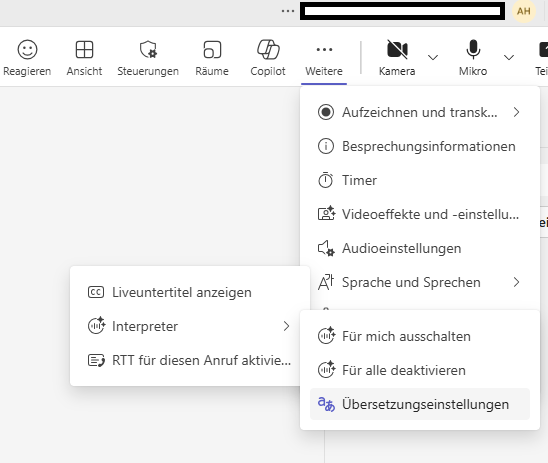The width and height of the screenshot is (548, 463).
Task: Expand arrow beside Sprache und Sprechen
Action: point(517,282)
